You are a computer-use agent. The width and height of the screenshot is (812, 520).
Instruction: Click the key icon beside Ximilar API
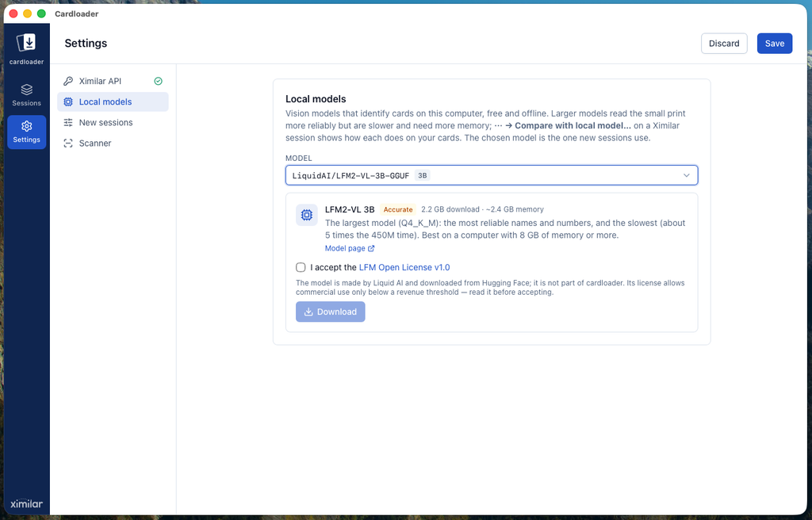[68, 81]
